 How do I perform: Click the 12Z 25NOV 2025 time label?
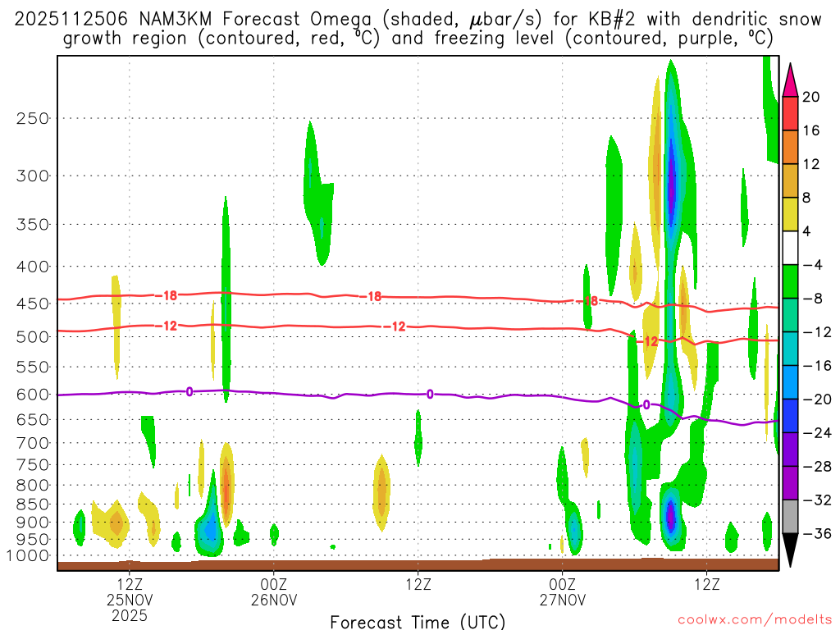[130, 600]
